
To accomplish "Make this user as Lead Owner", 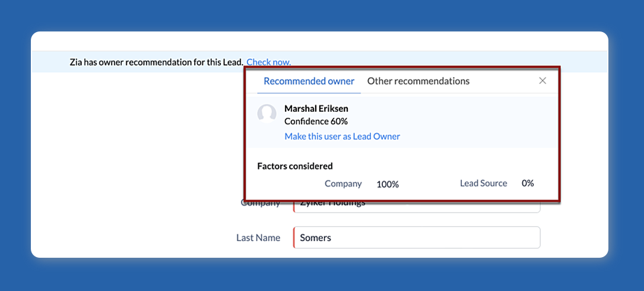I will (342, 136).
